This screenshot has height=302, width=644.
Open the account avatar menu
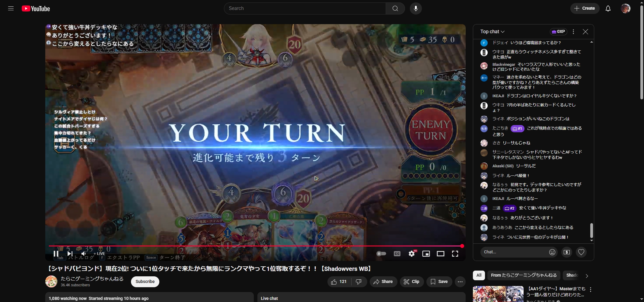tap(625, 8)
